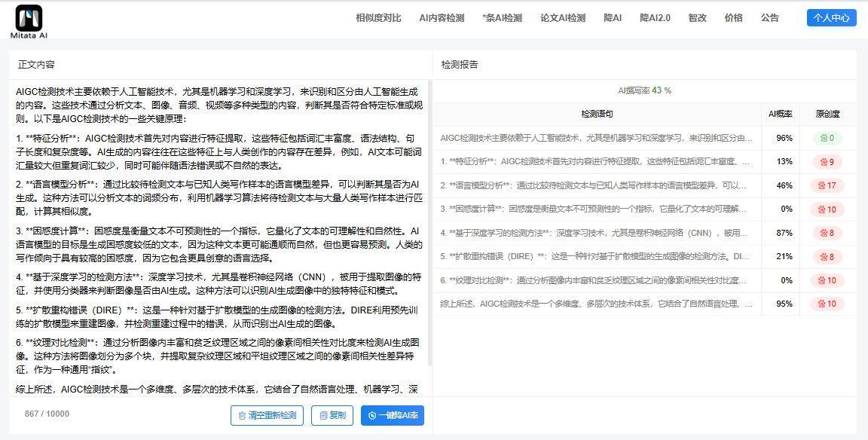The width and height of the screenshot is (868, 440).
Task: Open the 价格 pricing link
Action: pyautogui.click(x=733, y=17)
